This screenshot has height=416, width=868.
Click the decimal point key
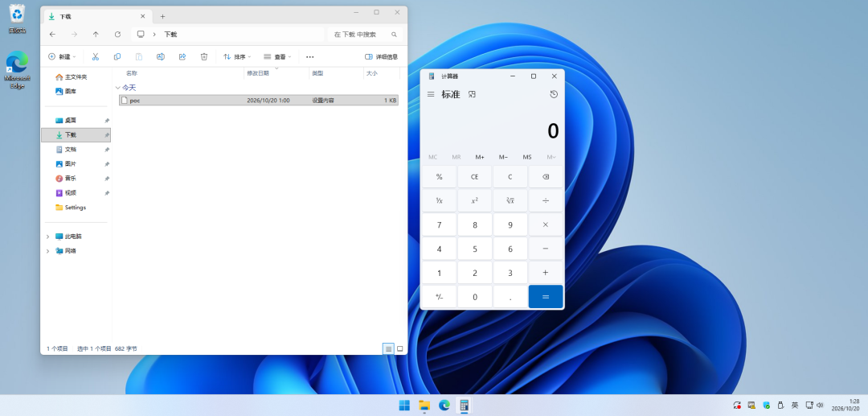click(x=510, y=296)
